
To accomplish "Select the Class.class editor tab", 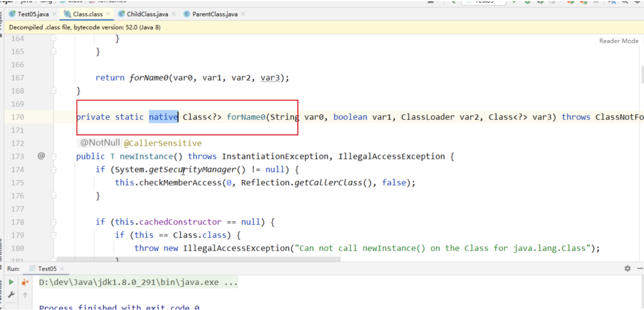I will tap(87, 14).
